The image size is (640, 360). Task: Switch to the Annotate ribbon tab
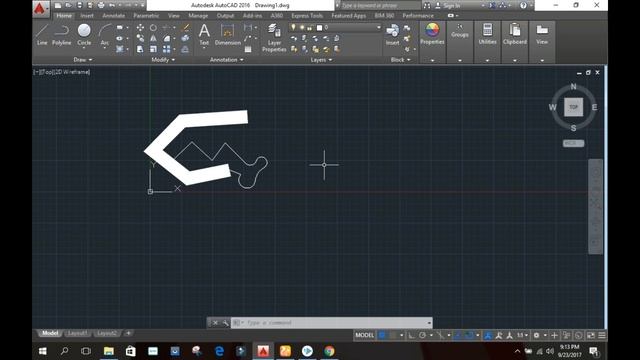click(113, 16)
